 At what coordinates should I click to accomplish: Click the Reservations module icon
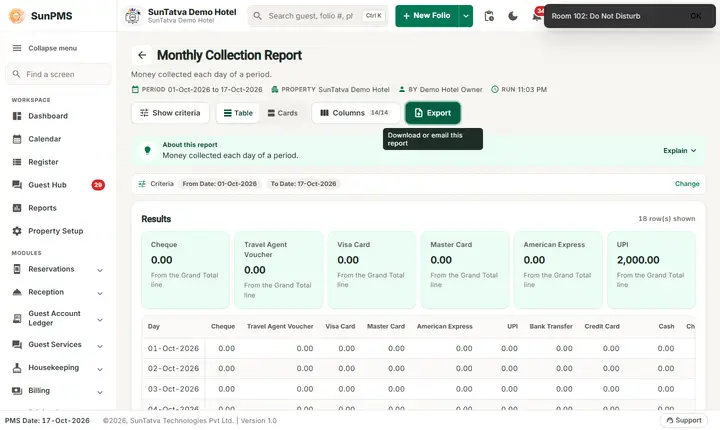(17, 269)
